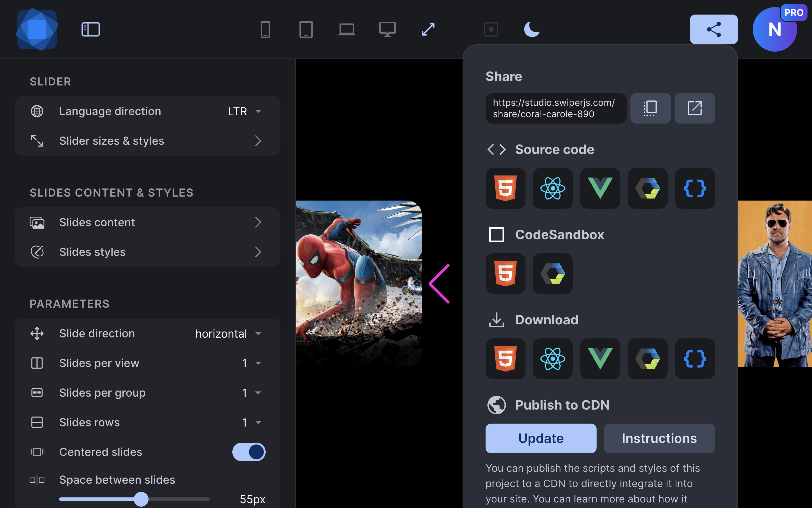
Task: Switch to laptop preview
Action: pyautogui.click(x=347, y=29)
